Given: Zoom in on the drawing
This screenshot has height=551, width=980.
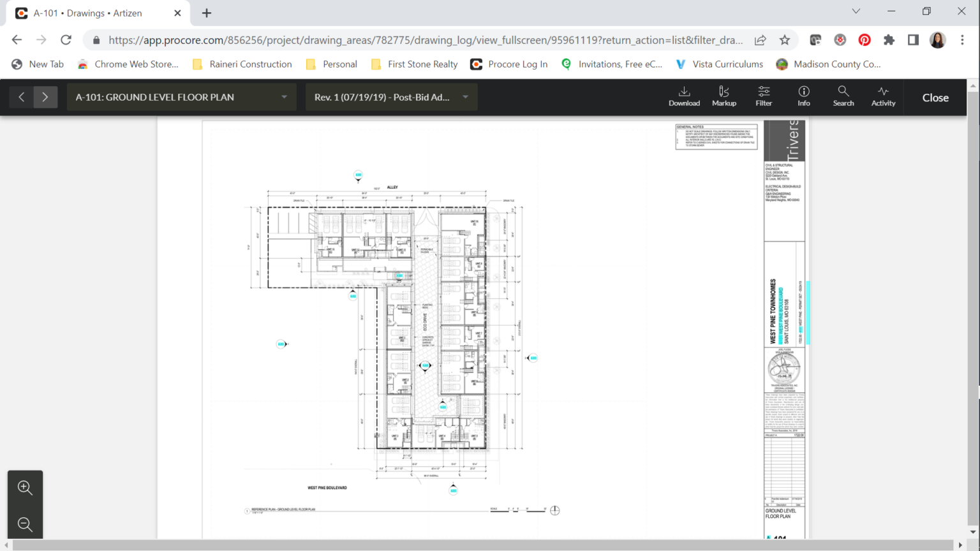Looking at the screenshot, I should 25,488.
